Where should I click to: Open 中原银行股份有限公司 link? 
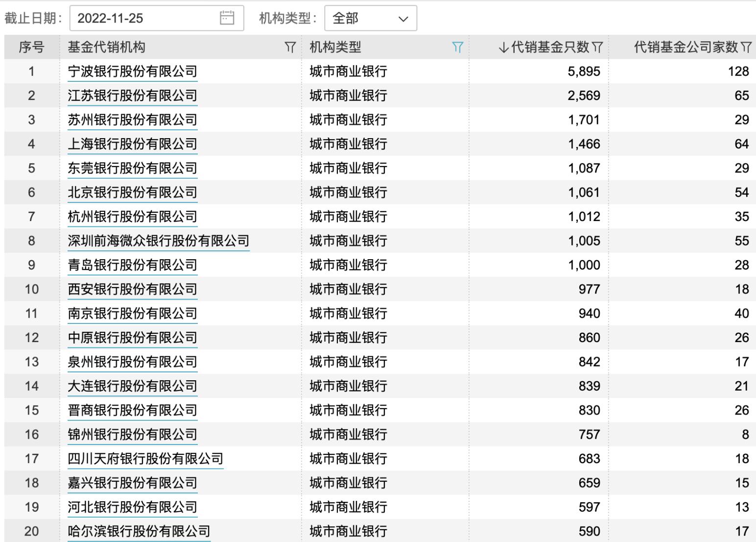[x=132, y=338]
